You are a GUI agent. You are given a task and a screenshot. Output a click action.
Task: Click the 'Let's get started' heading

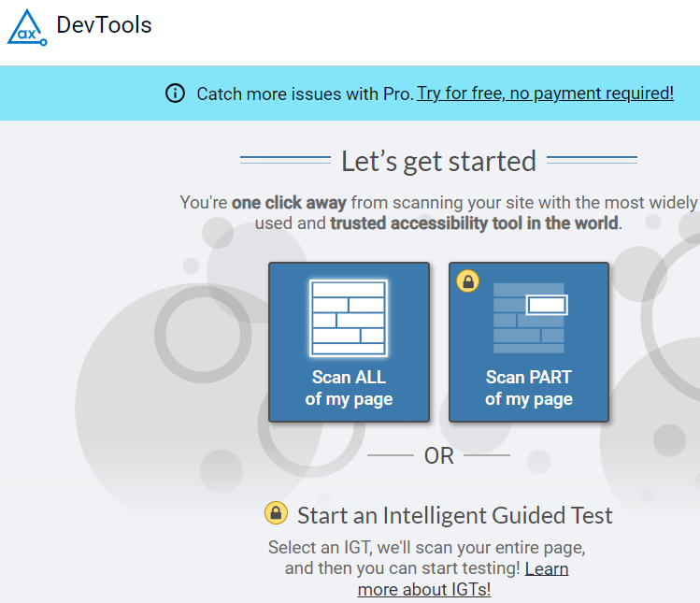click(439, 161)
